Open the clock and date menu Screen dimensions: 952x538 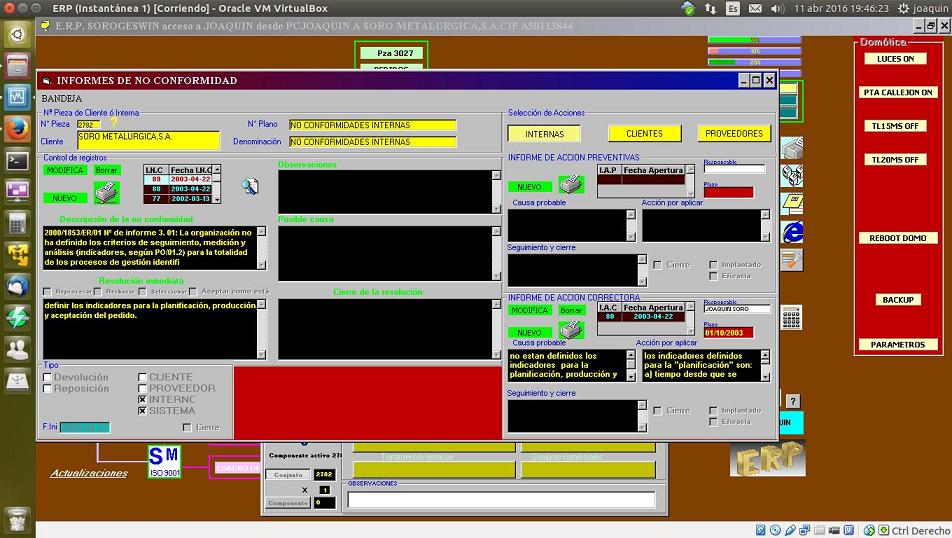pos(841,9)
